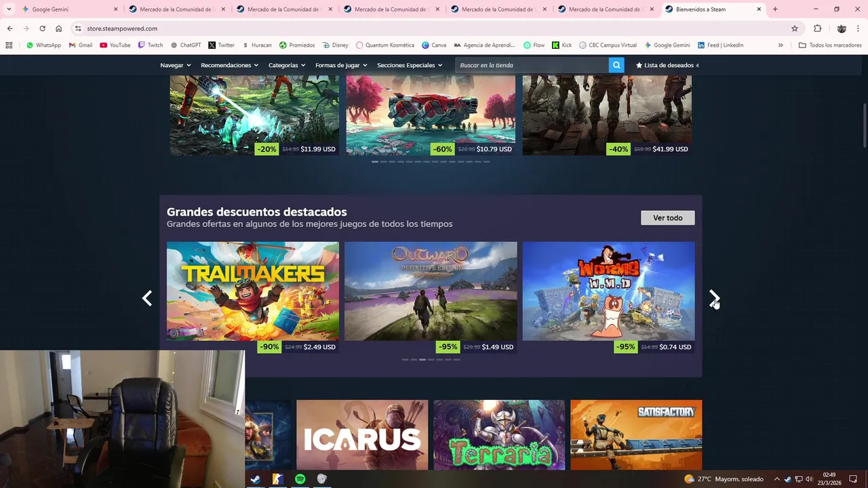Open browser extensions puzzle icon
868x488 pixels.
click(817, 28)
